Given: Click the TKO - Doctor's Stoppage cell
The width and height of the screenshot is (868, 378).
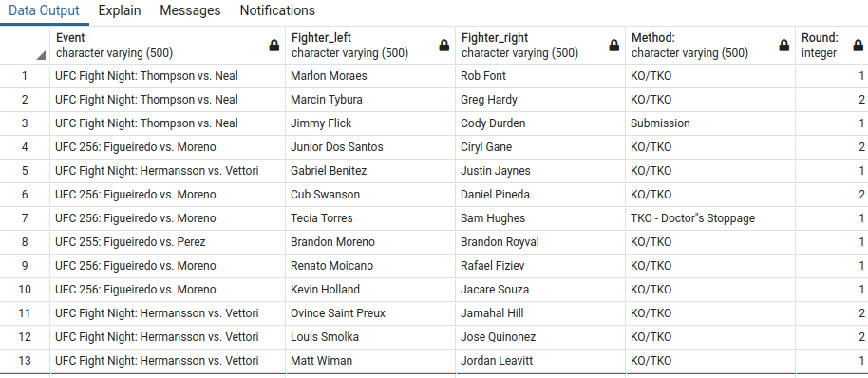Looking at the screenshot, I should [x=710, y=218].
